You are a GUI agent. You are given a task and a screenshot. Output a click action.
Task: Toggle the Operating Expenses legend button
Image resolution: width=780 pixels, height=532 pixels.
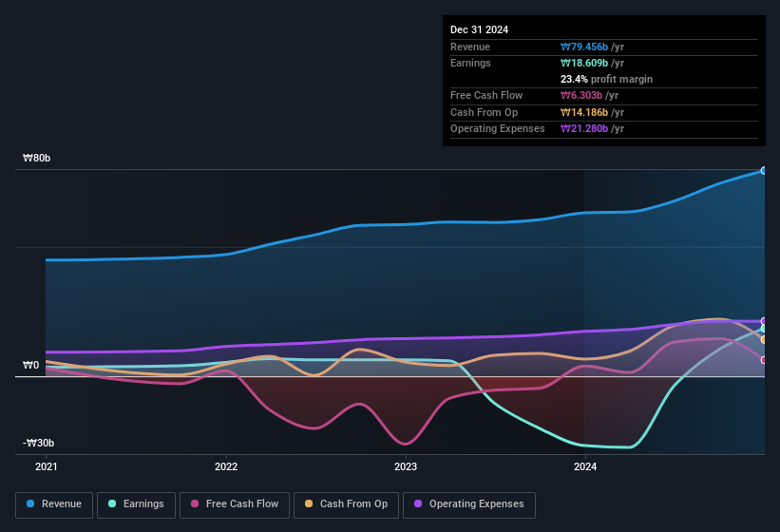[468, 504]
